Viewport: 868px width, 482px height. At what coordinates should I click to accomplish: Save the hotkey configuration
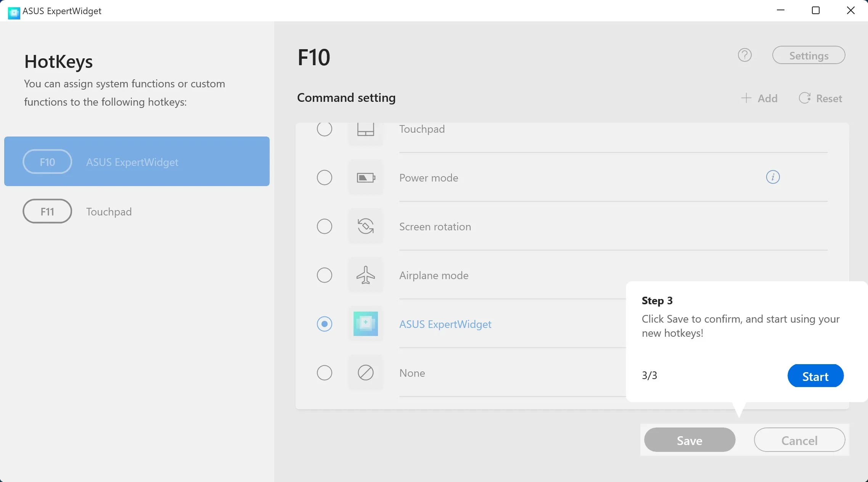tap(690, 440)
